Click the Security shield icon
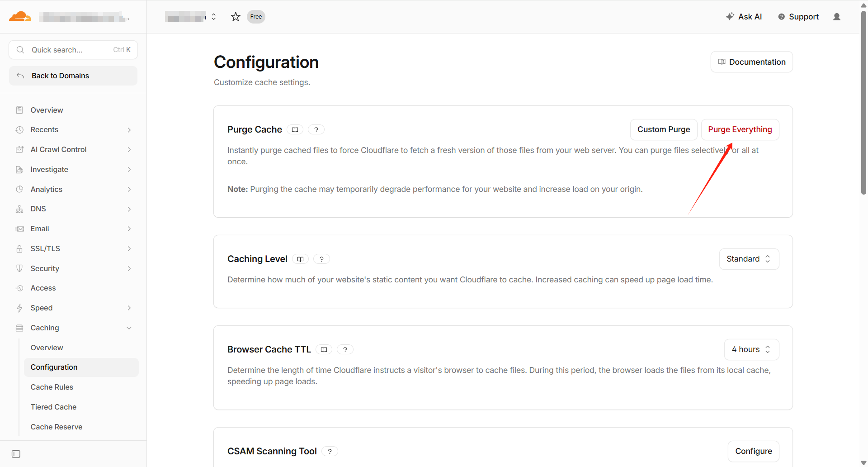 pos(19,268)
